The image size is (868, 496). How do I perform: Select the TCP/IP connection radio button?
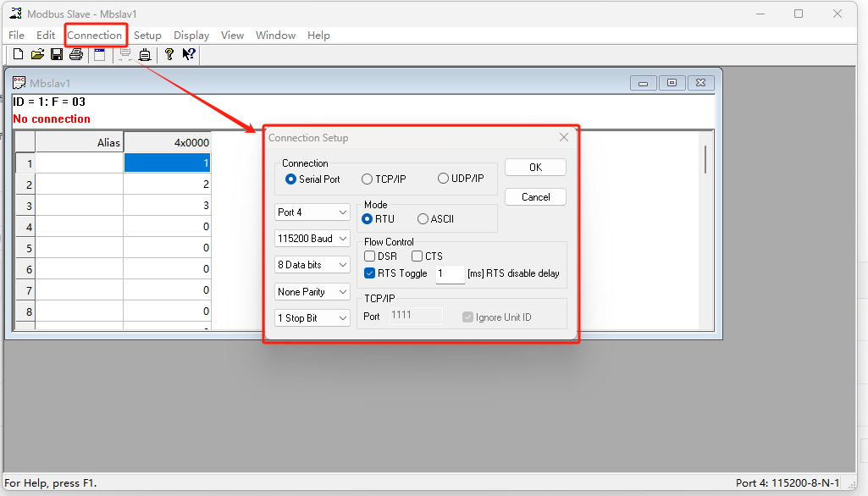367,179
